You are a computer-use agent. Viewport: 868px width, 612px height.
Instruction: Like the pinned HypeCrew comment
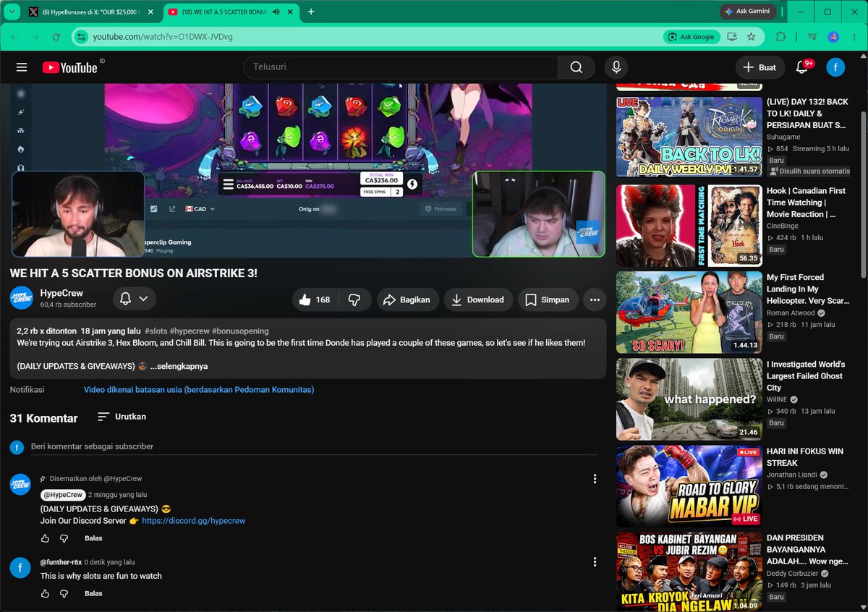tap(46, 538)
